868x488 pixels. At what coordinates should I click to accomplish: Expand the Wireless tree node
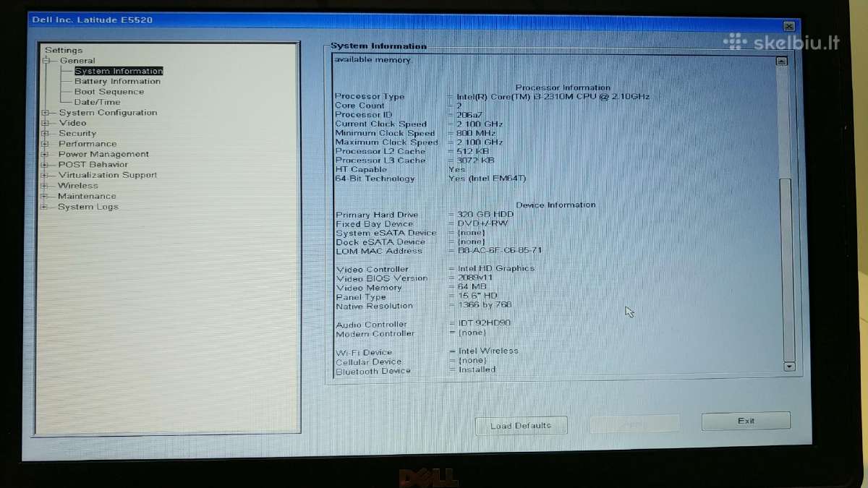(45, 186)
